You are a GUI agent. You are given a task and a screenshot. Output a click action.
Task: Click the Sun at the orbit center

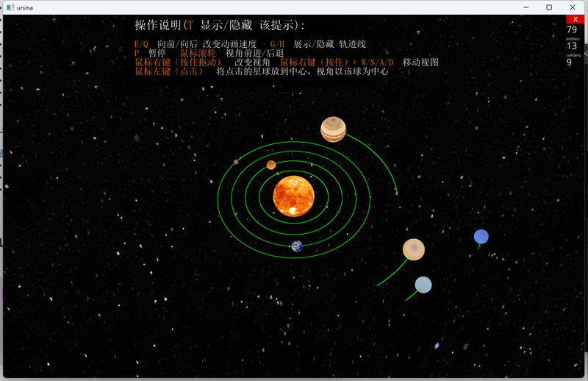(x=293, y=196)
